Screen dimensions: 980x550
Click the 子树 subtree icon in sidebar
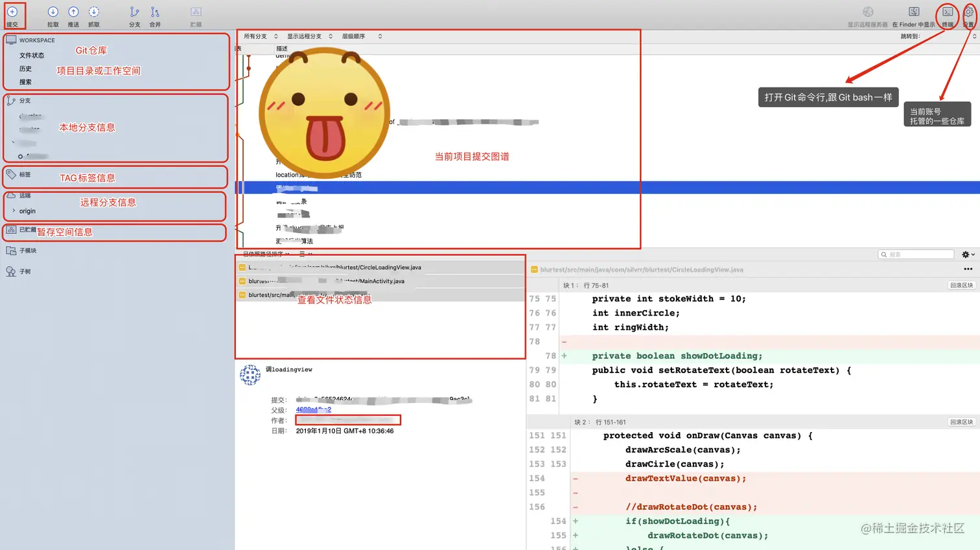[11, 271]
